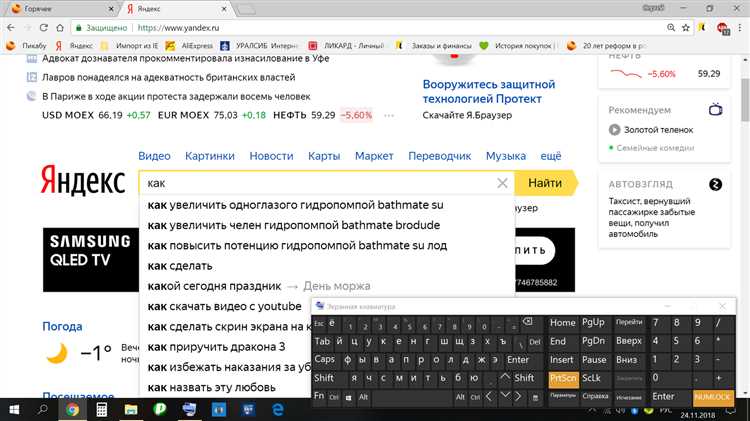Click Параметры key on on-screen keyboard
This screenshot has height=421, width=750.
pos(563,397)
